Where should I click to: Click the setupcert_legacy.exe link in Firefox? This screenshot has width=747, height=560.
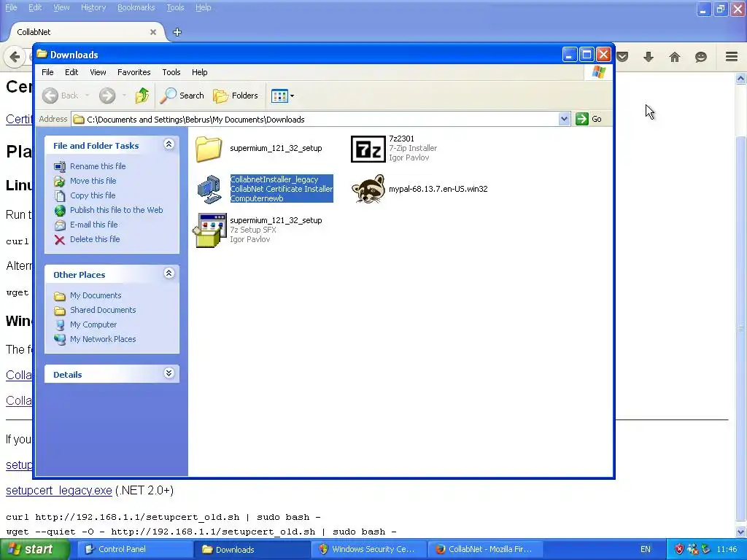59,491
